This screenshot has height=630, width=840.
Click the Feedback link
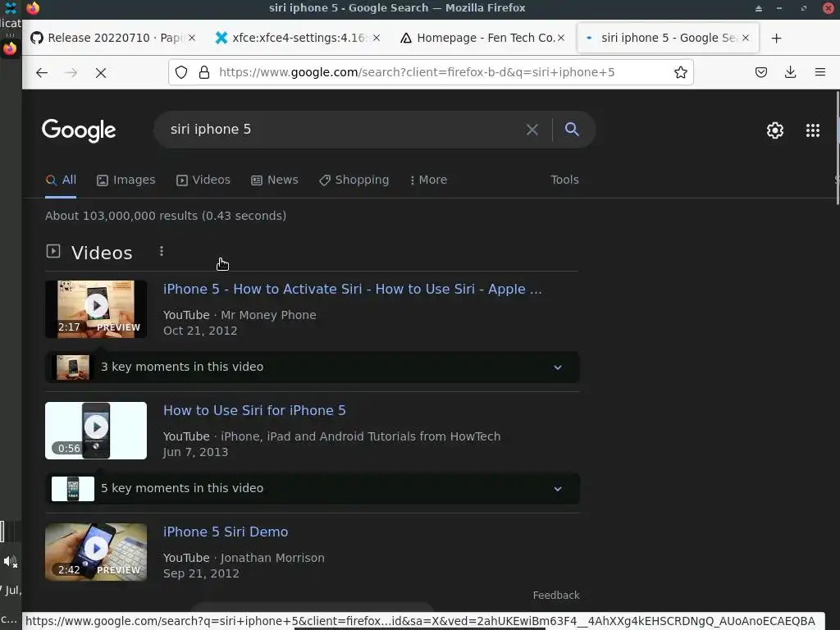click(x=556, y=596)
